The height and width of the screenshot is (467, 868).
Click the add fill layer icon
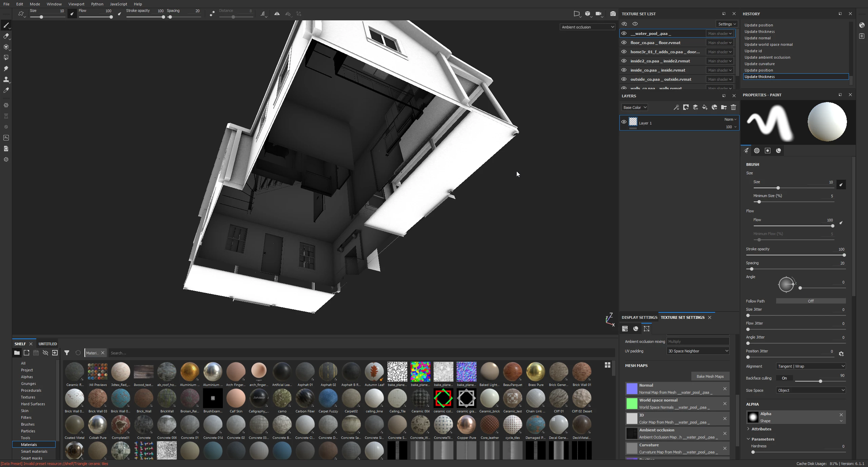click(705, 108)
